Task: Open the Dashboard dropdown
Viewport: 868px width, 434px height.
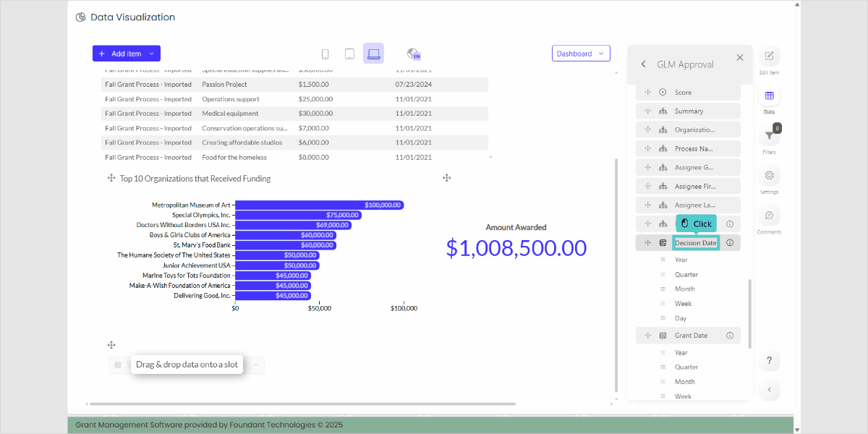Action: pos(581,53)
